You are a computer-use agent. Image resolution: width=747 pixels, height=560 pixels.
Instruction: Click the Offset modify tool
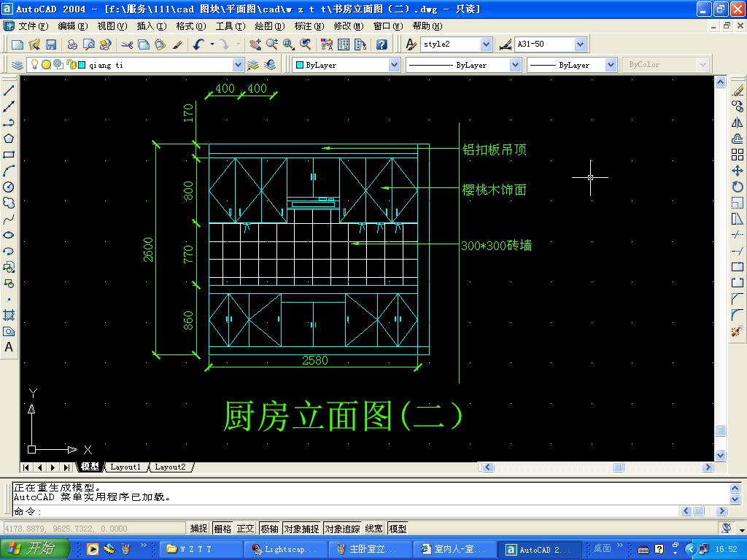[738, 139]
